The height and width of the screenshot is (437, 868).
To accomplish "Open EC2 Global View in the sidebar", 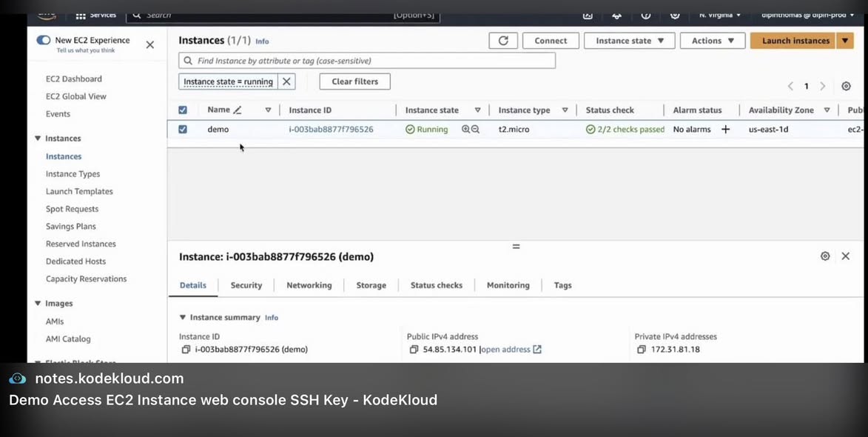I will click(x=75, y=96).
